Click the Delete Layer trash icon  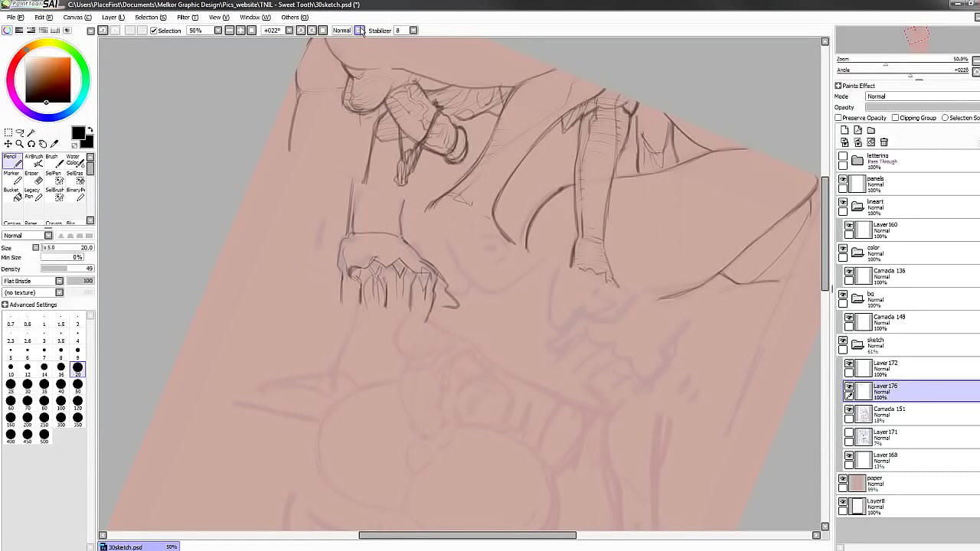(884, 142)
